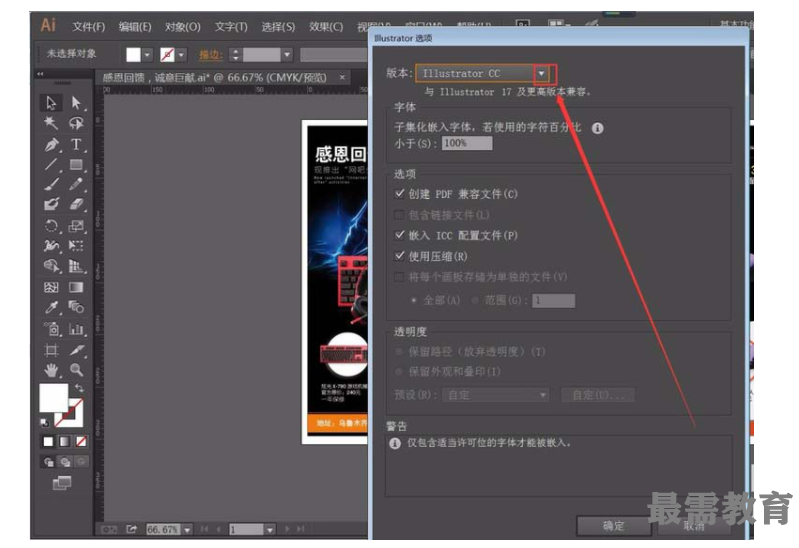Image resolution: width=799 pixels, height=548 pixels.
Task: Select the Width tool
Action: pos(51,246)
